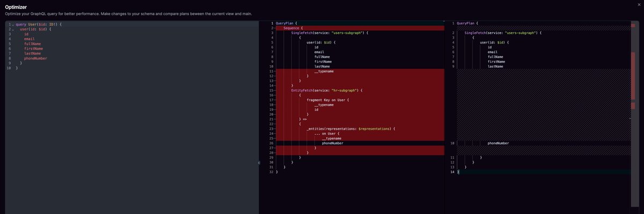The height and width of the screenshot is (214, 644).
Task: Close the Optimizer dialog
Action: pos(639,4)
